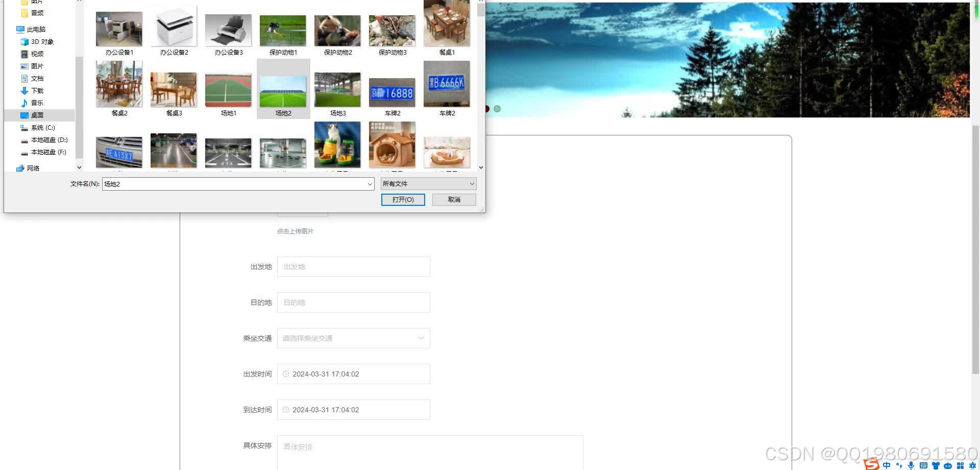Select the 办公设备3 printer image

[x=228, y=34]
